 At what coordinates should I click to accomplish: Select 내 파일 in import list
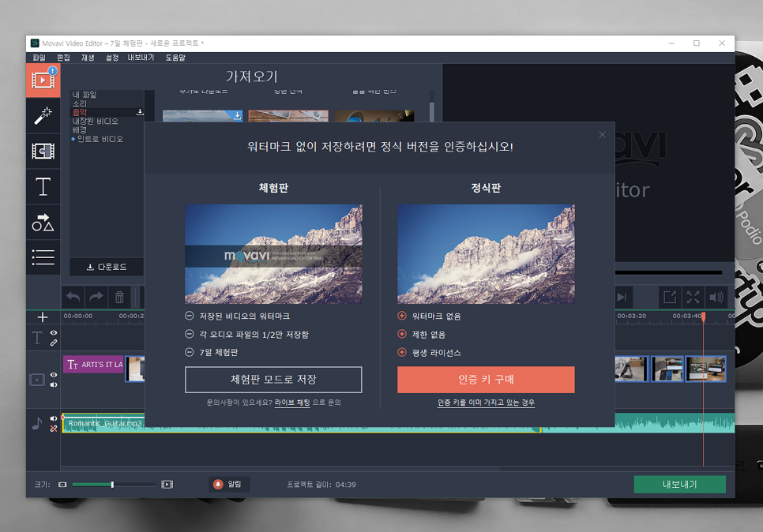click(85, 95)
